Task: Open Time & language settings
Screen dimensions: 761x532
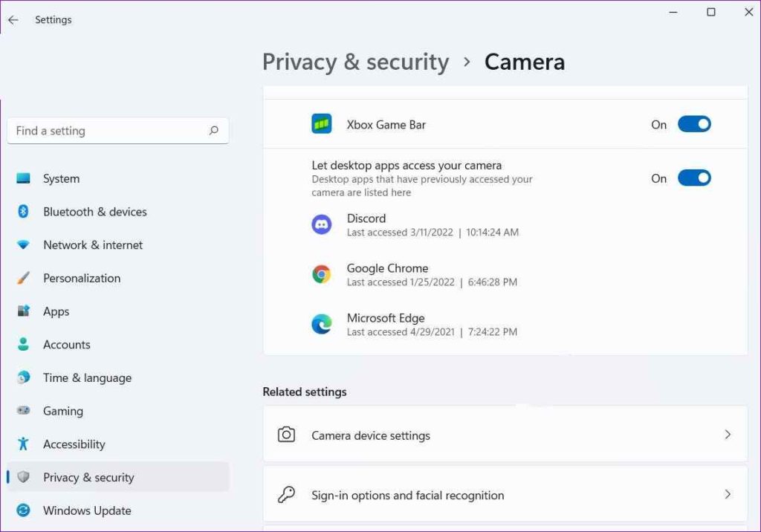Action: pyautogui.click(x=118, y=377)
